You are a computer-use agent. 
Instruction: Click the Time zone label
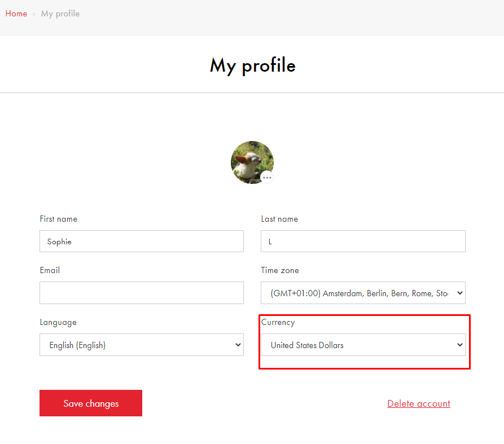coord(280,270)
